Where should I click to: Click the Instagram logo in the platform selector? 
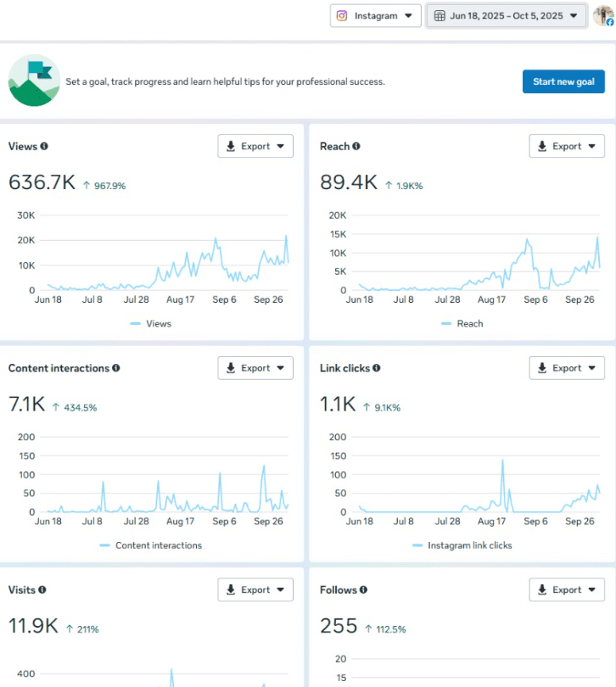point(344,15)
